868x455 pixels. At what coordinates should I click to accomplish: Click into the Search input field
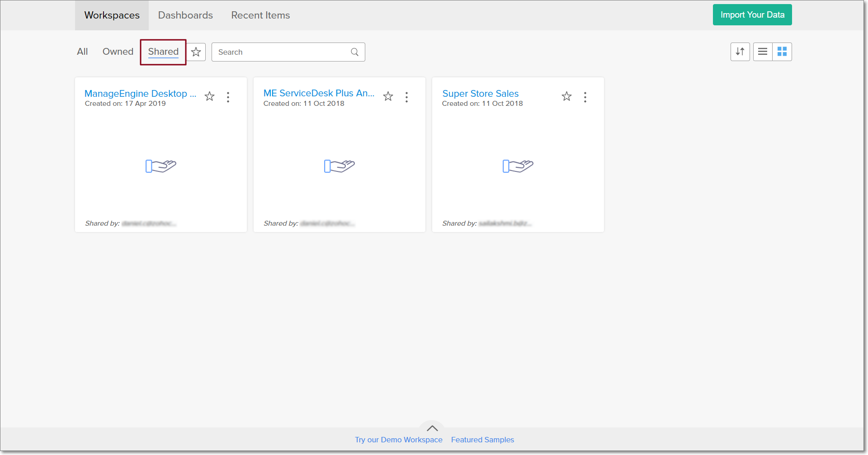[x=288, y=52]
